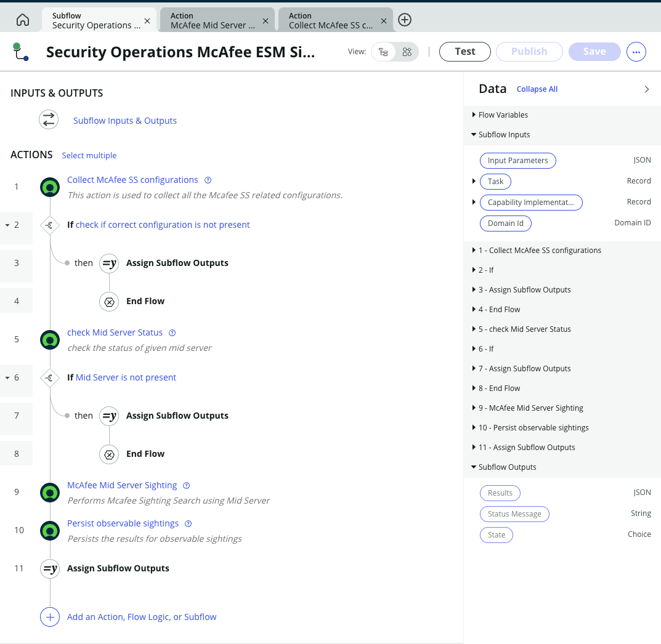Viewport: 661px width, 644px height.
Task: Close the McAfee Mid Server action tab
Action: (265, 21)
